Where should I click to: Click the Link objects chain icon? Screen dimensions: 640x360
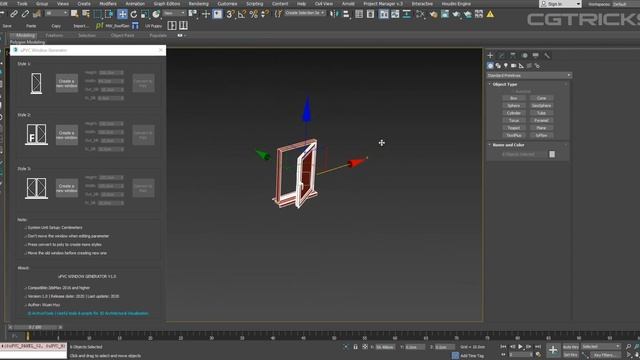pos(14,14)
